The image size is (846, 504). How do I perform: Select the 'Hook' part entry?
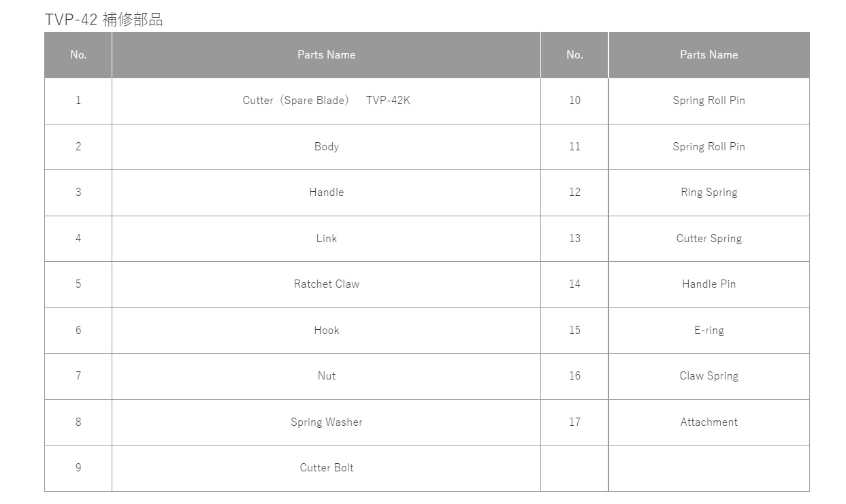pyautogui.click(x=326, y=331)
